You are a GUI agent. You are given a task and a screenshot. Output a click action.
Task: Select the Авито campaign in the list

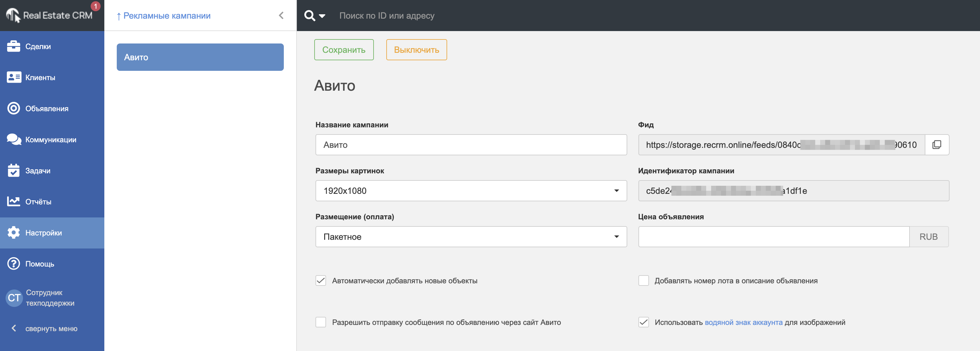point(200,57)
